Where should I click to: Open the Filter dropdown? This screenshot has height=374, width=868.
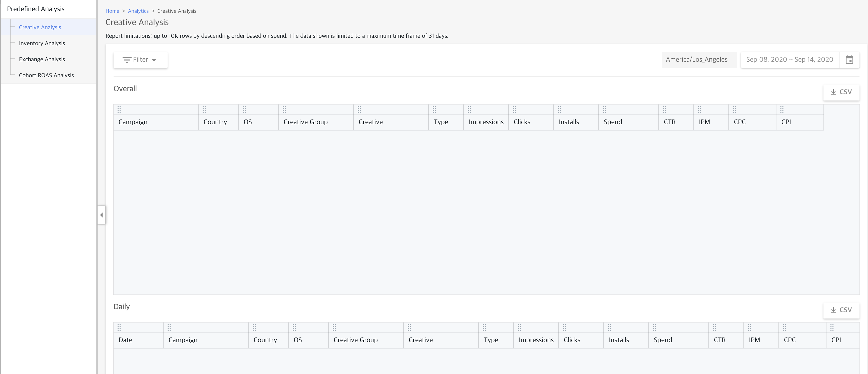click(x=140, y=59)
